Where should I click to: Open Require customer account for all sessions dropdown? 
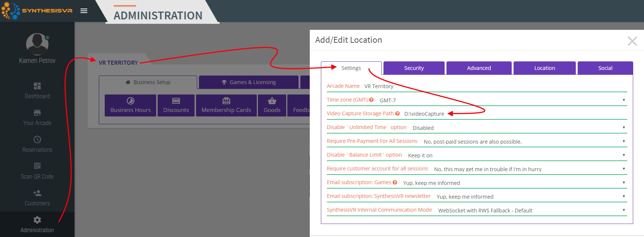coord(529,169)
